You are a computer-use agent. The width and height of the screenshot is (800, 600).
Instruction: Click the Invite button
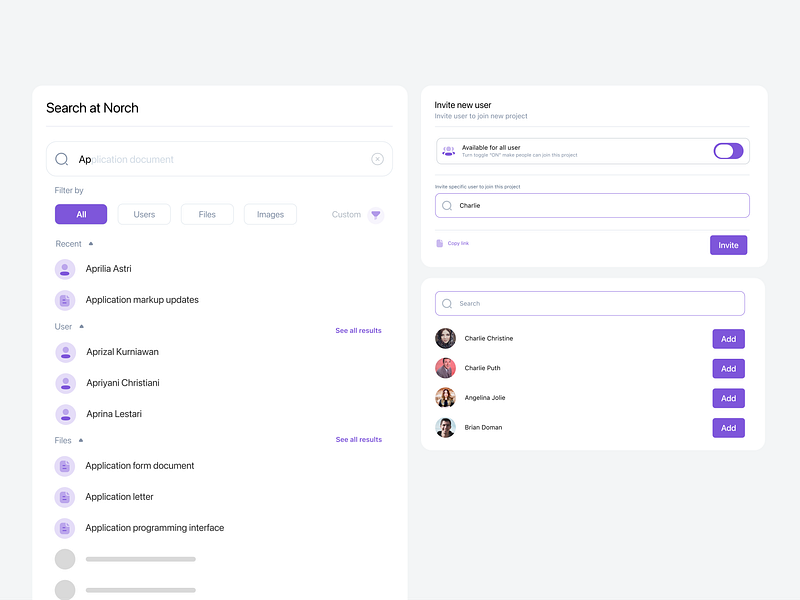728,244
